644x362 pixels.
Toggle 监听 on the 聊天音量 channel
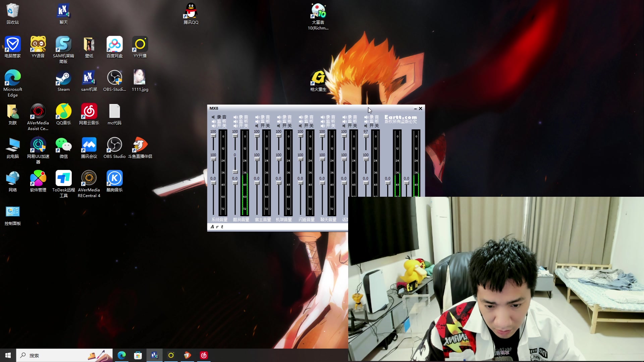click(328, 121)
